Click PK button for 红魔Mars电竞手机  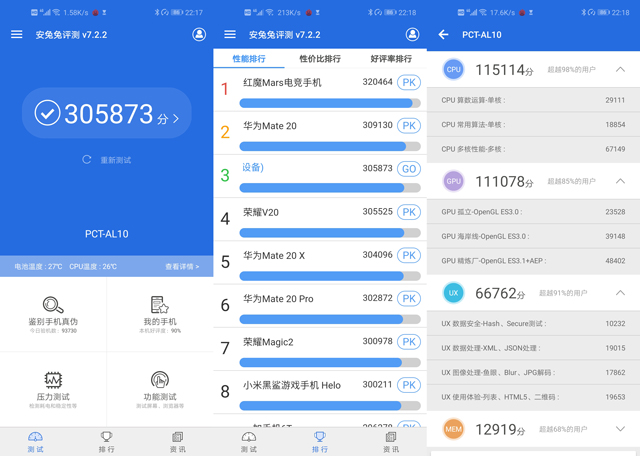[x=409, y=82]
